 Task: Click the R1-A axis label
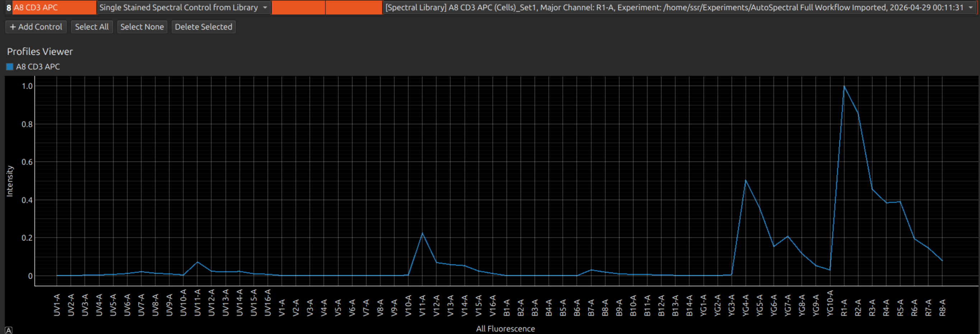click(844, 307)
